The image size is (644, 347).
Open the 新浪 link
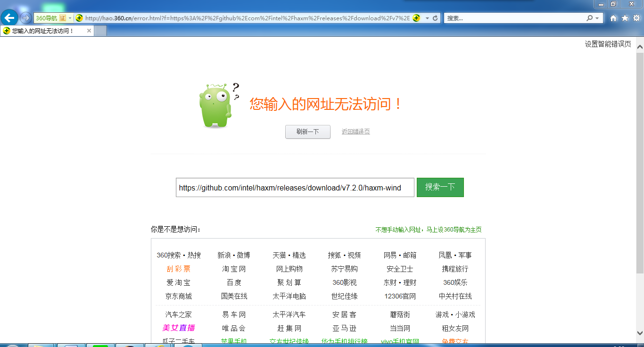pyautogui.click(x=224, y=255)
